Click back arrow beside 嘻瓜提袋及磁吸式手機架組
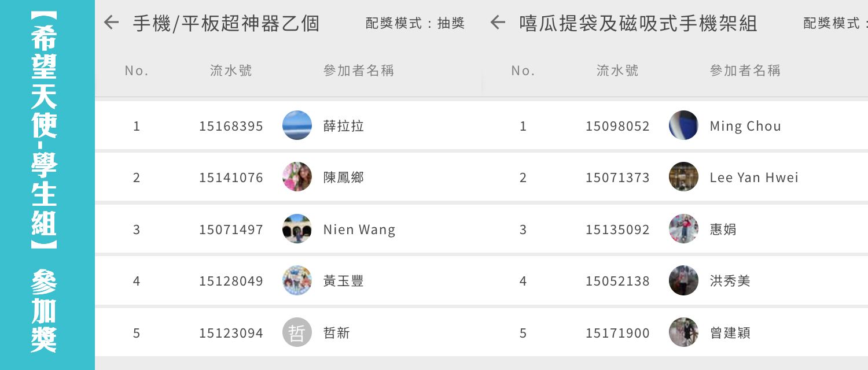The image size is (868, 370). [x=498, y=23]
